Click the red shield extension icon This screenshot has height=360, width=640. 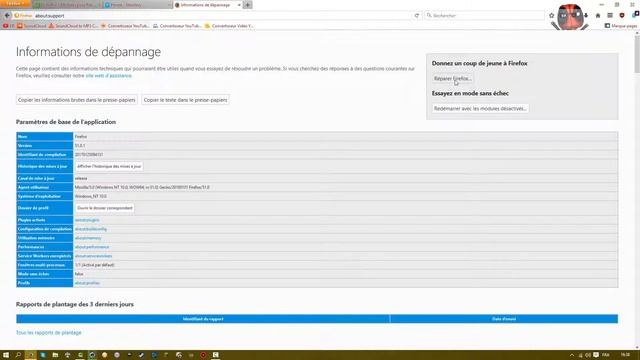(622, 16)
